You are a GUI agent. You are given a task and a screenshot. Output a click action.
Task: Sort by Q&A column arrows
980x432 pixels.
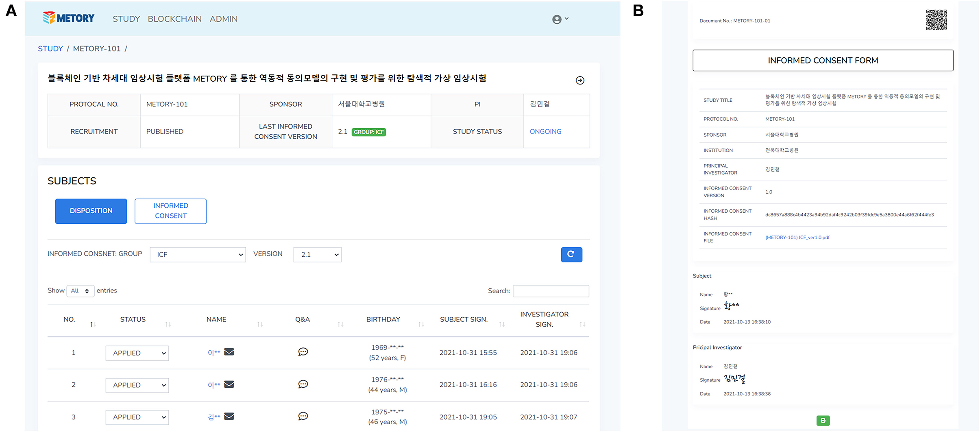pos(341,324)
